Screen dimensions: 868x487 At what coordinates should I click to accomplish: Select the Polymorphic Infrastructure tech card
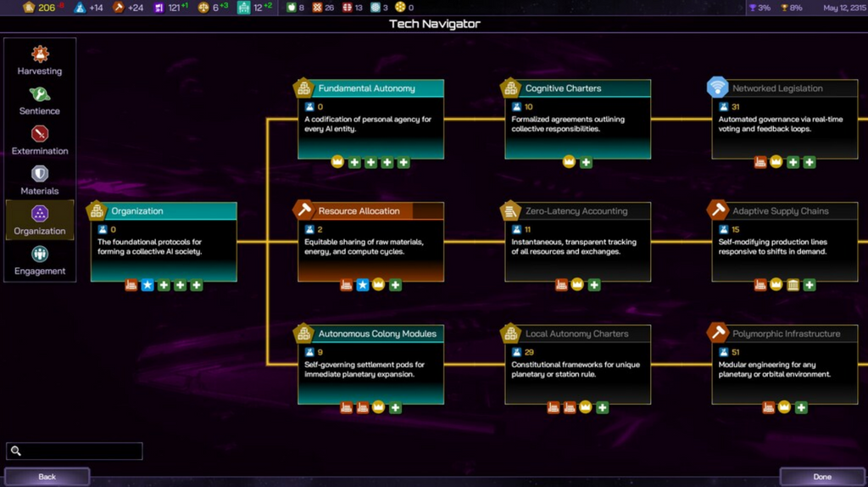784,365
